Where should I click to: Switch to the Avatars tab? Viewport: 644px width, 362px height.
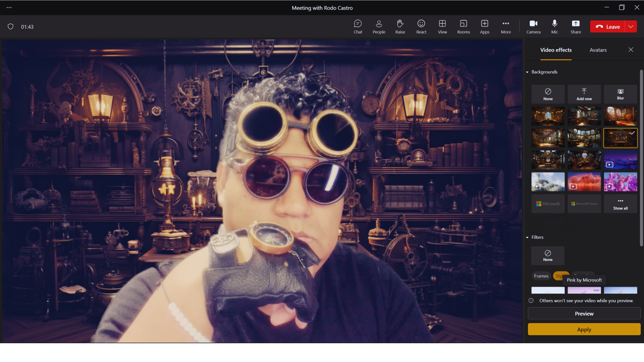[598, 50]
